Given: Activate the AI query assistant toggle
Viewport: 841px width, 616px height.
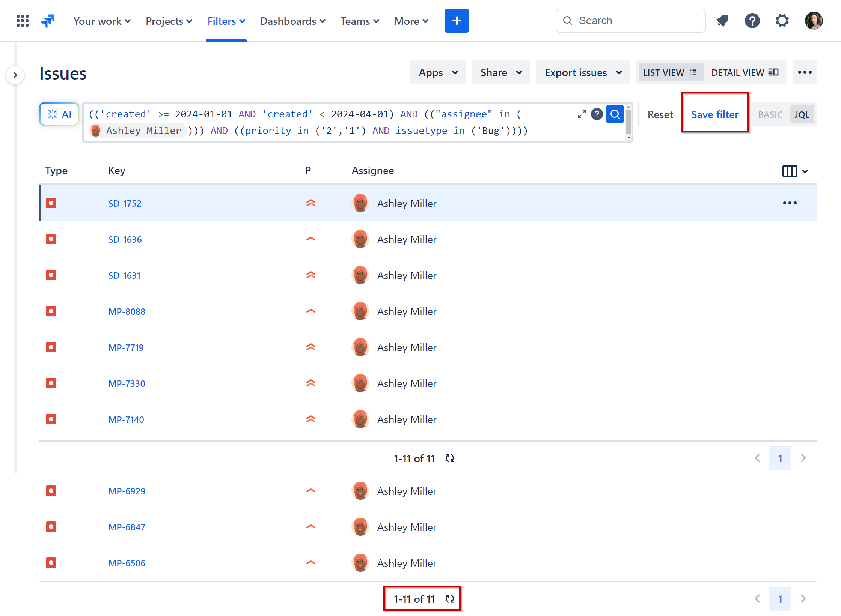Looking at the screenshot, I should click(59, 114).
